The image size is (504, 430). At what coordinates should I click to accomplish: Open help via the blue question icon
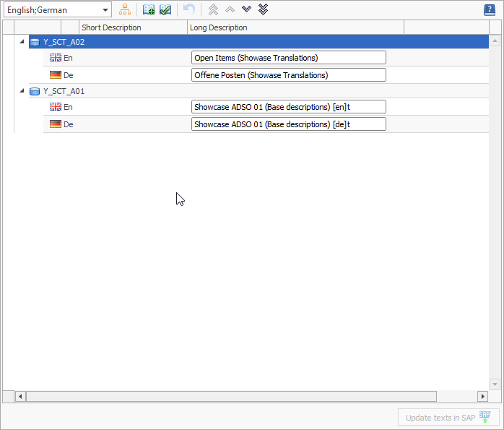click(490, 10)
